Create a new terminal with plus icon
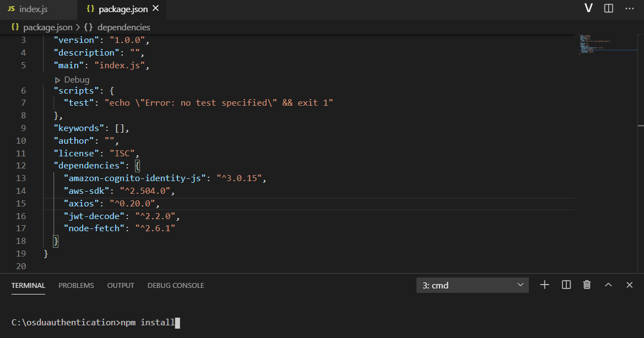 (545, 285)
